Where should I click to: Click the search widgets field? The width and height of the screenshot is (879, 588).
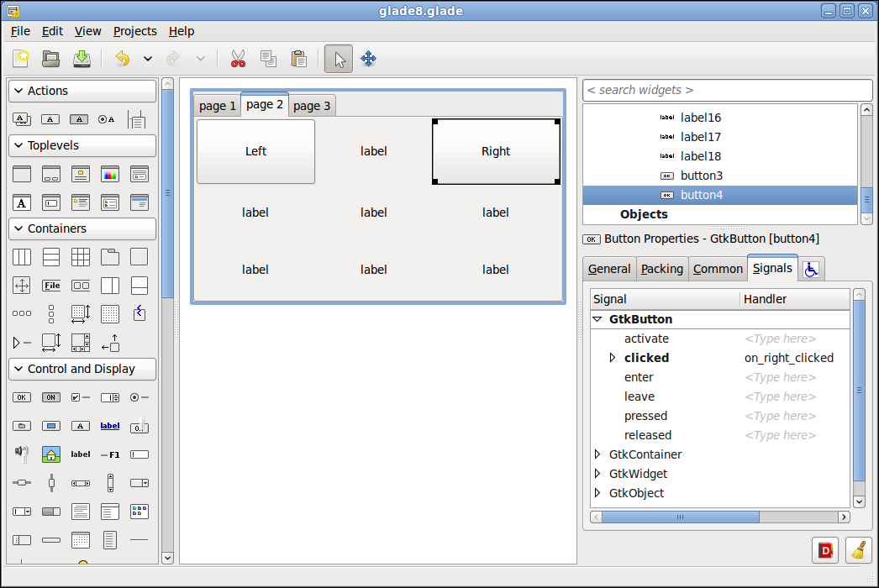pyautogui.click(x=728, y=90)
